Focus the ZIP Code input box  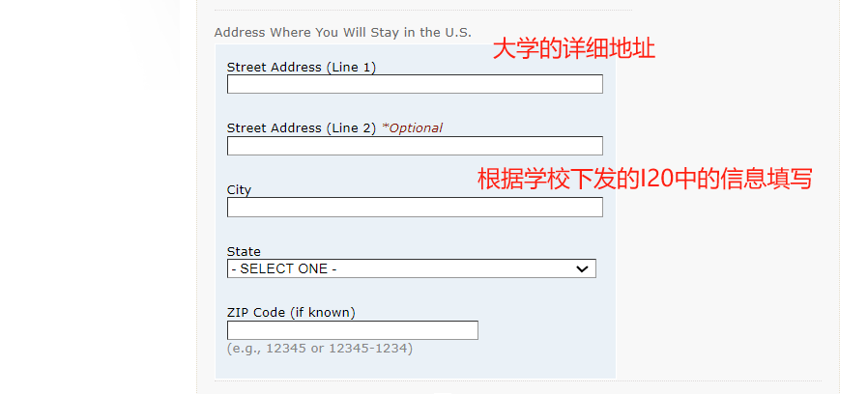click(x=352, y=330)
